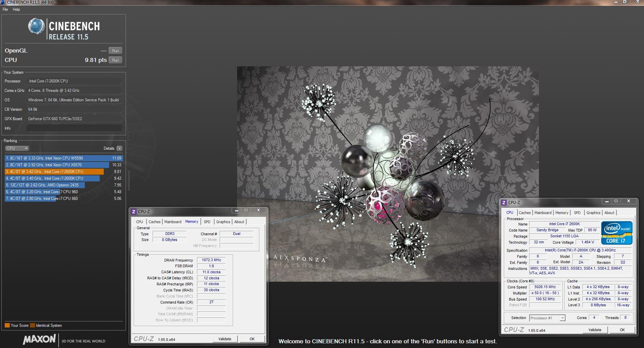Click the Bus Speed value 100.52 MHz
644x348 pixels.
545,299
